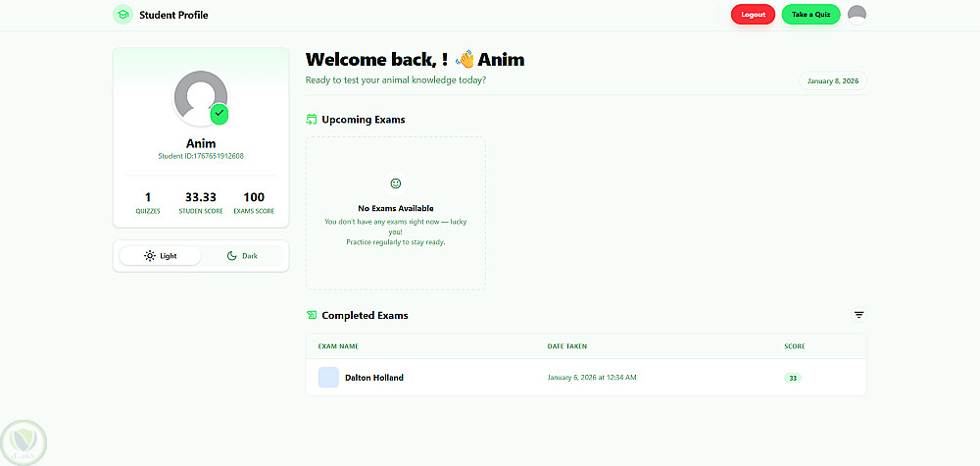This screenshot has width=980, height=466.
Task: Open the completed exams filter icon
Action: click(x=858, y=315)
